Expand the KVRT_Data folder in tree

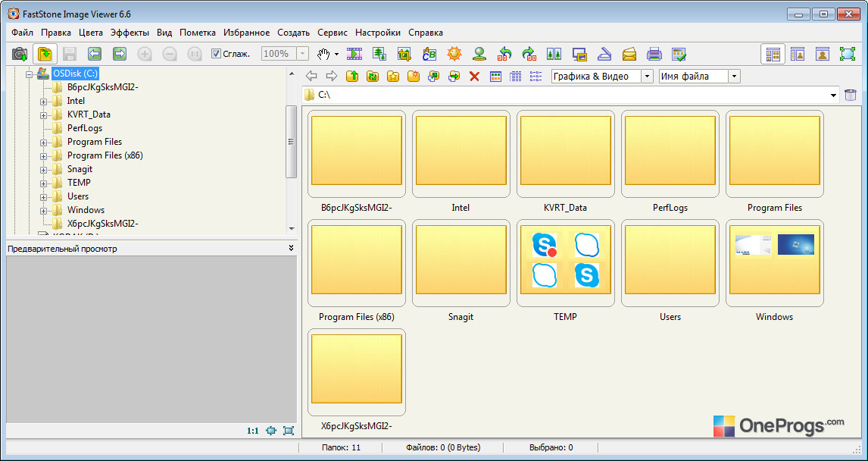click(43, 115)
